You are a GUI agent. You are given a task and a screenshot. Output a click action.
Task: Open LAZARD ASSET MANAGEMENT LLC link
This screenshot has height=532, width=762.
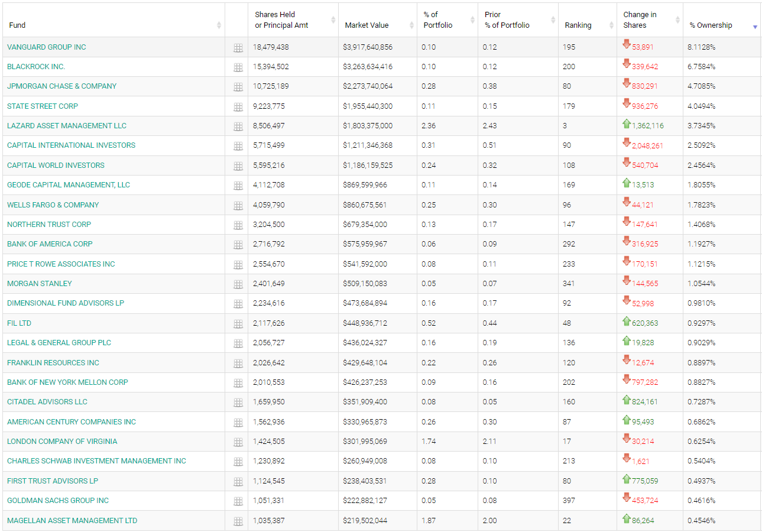point(67,126)
